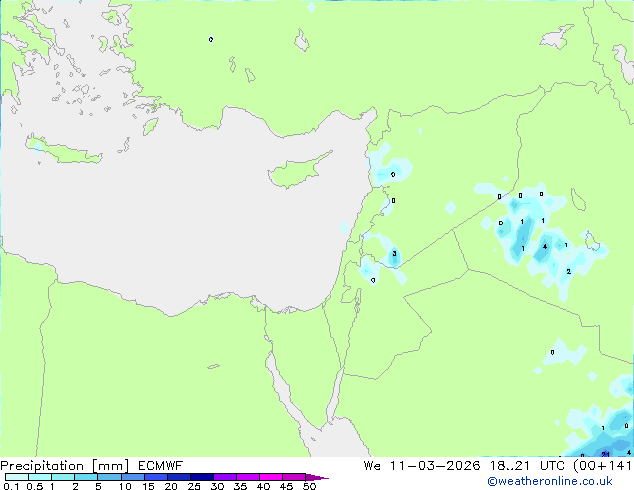Click the 25 to 30 mm legend swatch
Viewport: 634px width, 490px height.
[202, 477]
